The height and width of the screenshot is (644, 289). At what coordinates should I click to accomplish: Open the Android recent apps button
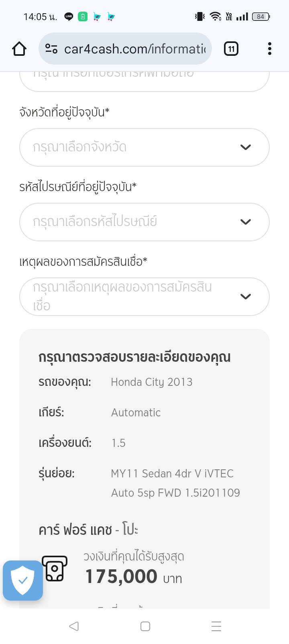point(216,626)
